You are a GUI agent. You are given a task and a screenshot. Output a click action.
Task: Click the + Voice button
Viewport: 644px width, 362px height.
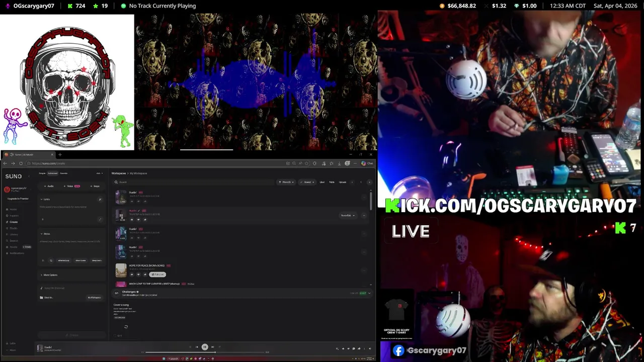[71, 186]
